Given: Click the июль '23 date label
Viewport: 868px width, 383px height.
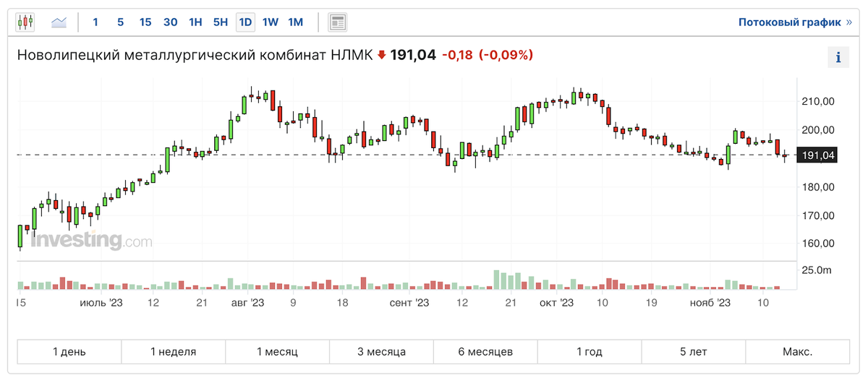Looking at the screenshot, I should (x=102, y=303).
